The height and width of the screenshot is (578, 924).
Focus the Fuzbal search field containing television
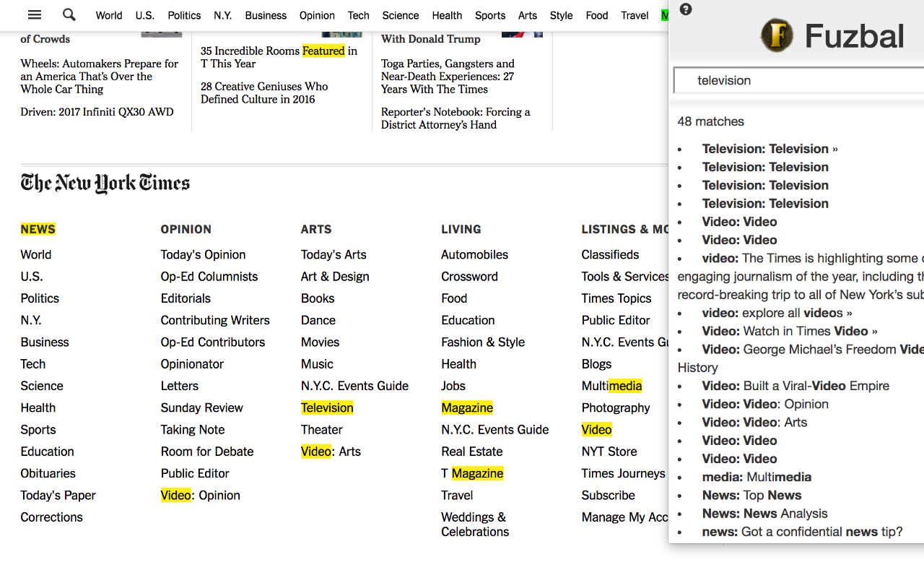[x=798, y=80]
